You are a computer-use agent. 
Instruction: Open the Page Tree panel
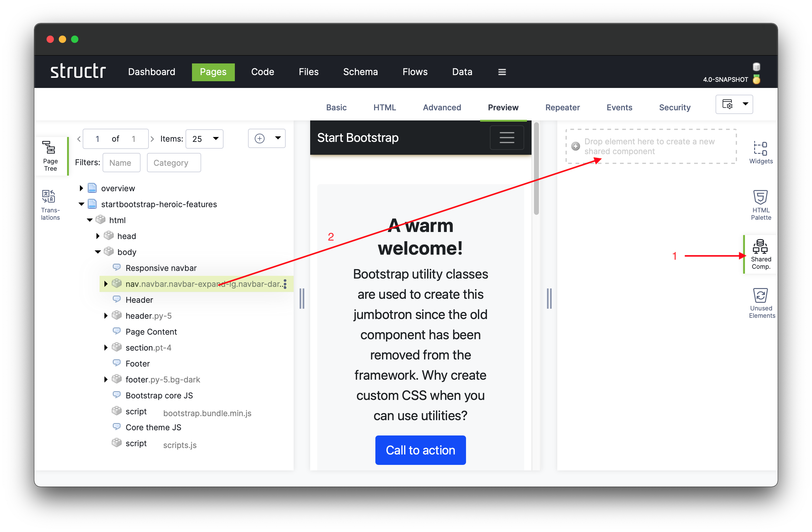click(x=50, y=155)
